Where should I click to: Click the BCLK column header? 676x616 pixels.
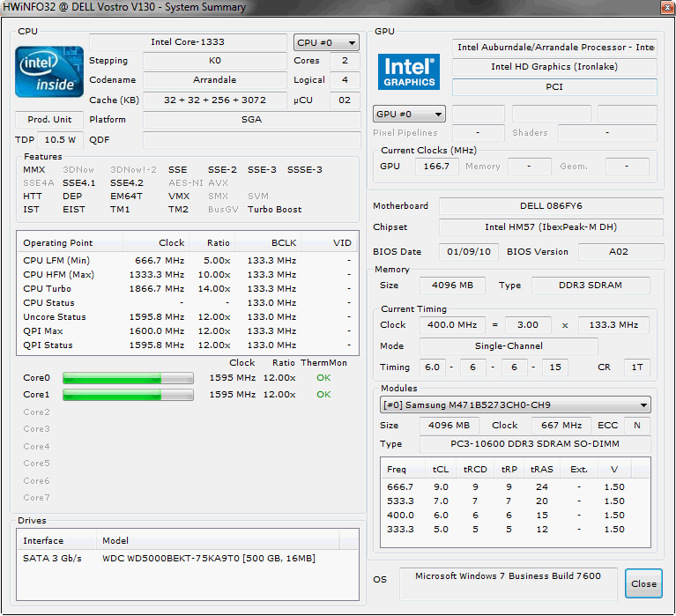[x=268, y=242]
